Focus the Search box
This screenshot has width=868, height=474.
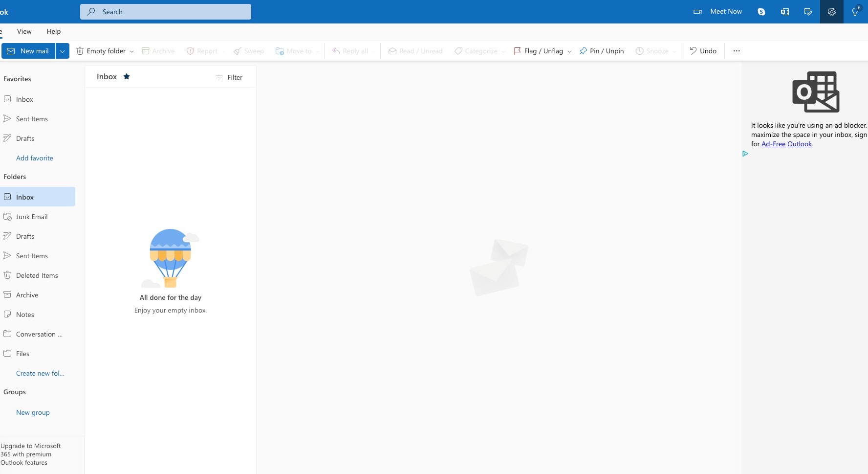tap(166, 12)
